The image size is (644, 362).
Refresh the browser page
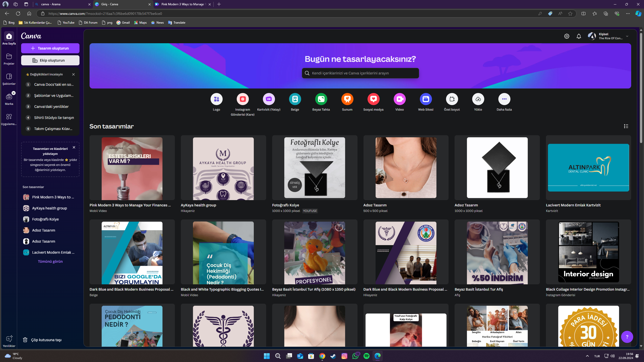pyautogui.click(x=18, y=14)
